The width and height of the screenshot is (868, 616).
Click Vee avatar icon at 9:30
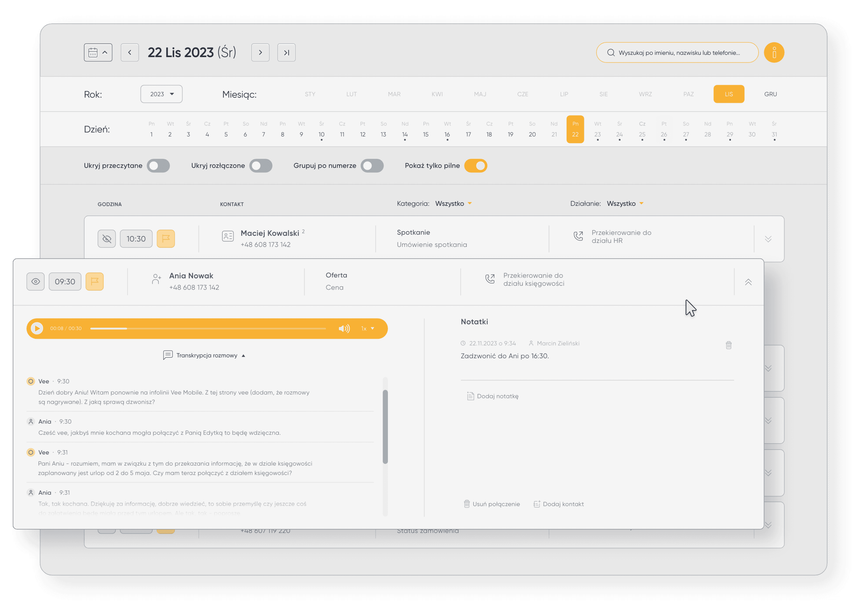(31, 381)
